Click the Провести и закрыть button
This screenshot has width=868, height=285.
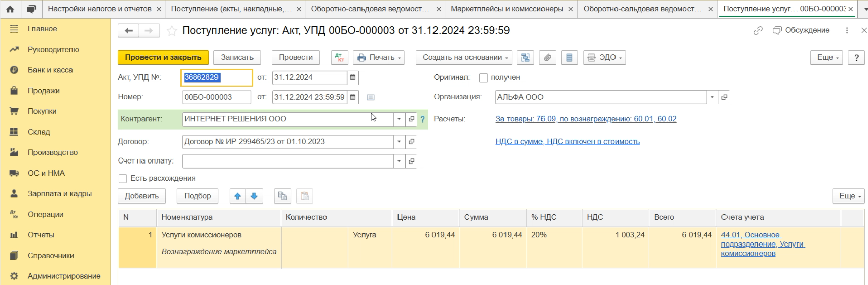click(163, 58)
